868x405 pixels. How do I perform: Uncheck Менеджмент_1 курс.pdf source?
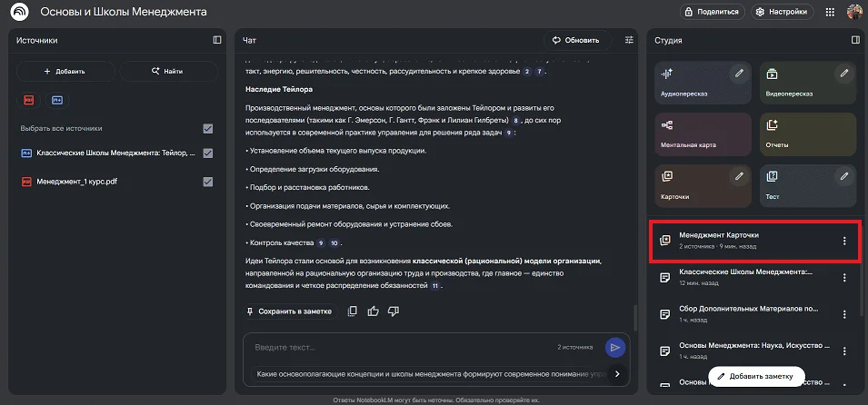208,182
